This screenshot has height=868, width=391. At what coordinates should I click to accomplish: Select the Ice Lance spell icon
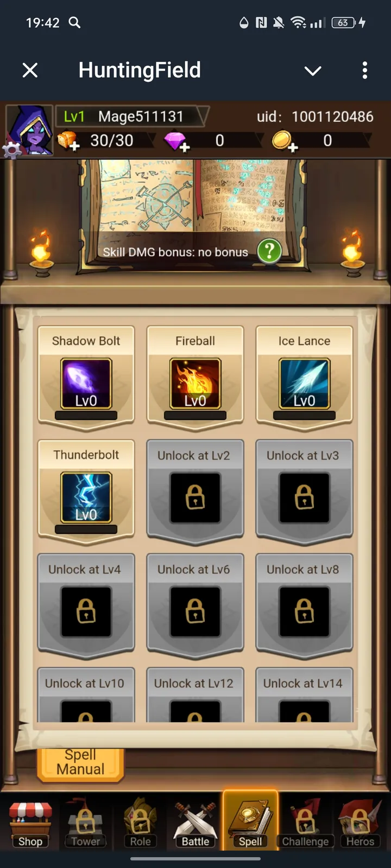(304, 384)
